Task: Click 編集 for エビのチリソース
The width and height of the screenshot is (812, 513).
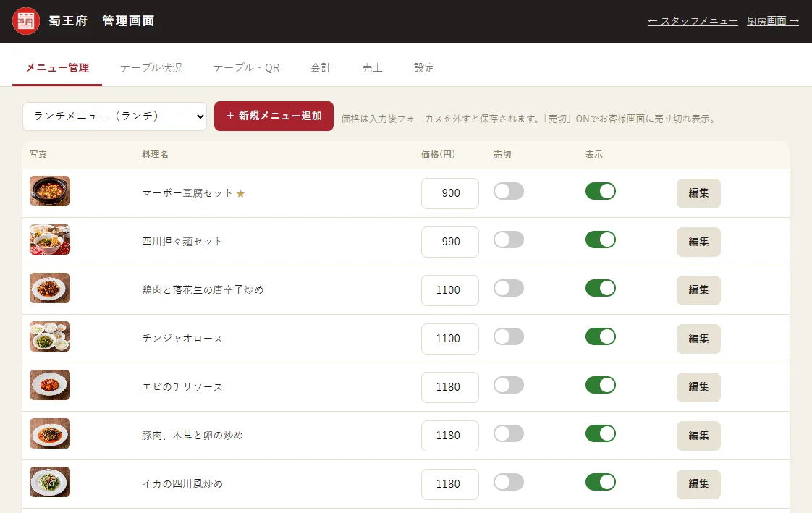Action: (x=698, y=387)
